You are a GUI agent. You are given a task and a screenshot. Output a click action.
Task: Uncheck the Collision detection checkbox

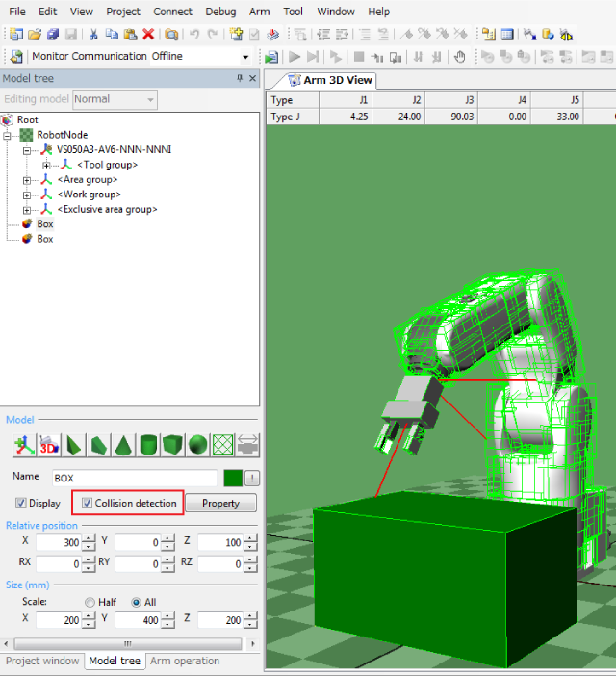click(88, 503)
